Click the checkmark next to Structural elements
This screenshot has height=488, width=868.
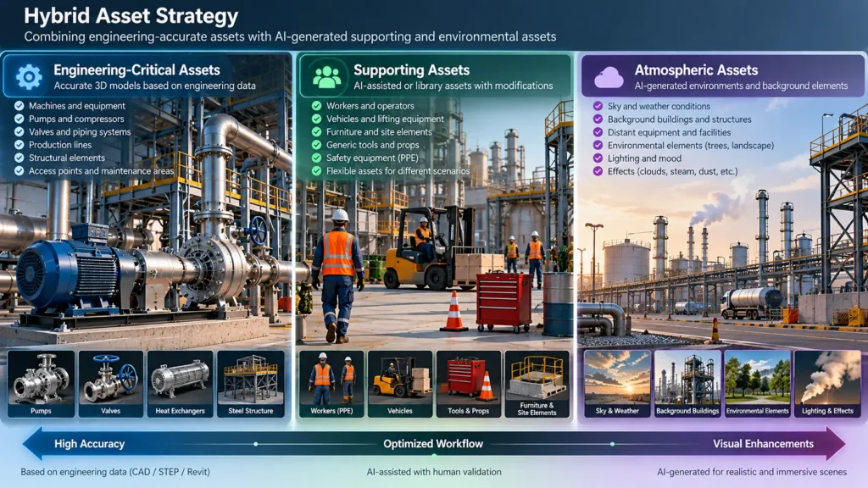coord(19,158)
